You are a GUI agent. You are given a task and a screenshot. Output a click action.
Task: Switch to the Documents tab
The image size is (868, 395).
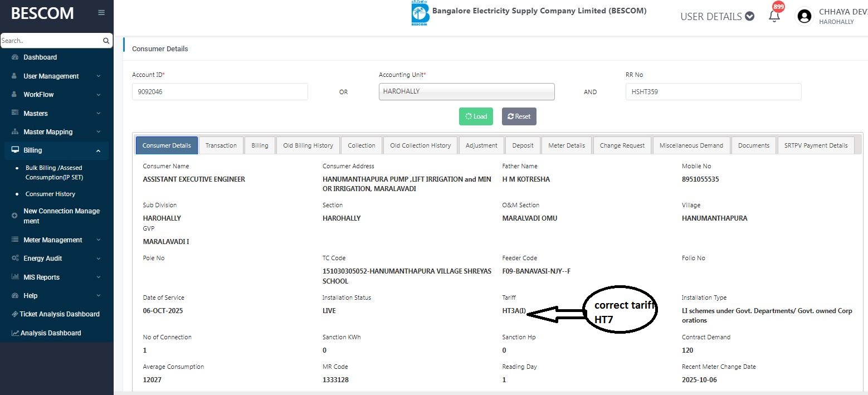pyautogui.click(x=754, y=145)
